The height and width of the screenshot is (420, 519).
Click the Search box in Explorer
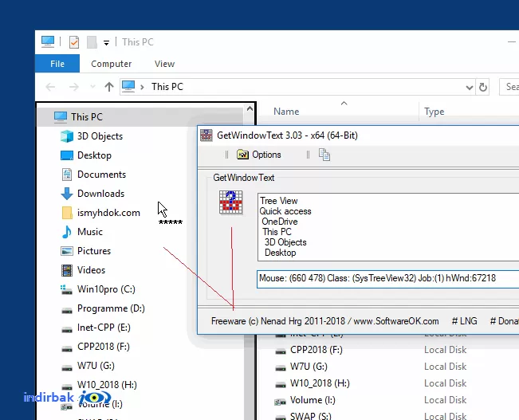[x=509, y=87]
